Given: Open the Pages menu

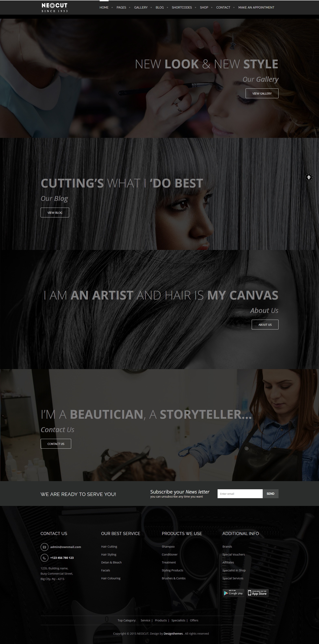Looking at the screenshot, I should (121, 8).
